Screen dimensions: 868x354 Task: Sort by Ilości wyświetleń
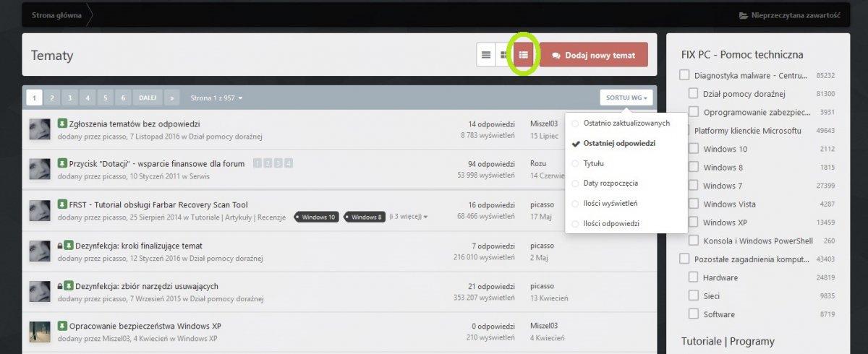[x=626, y=204]
